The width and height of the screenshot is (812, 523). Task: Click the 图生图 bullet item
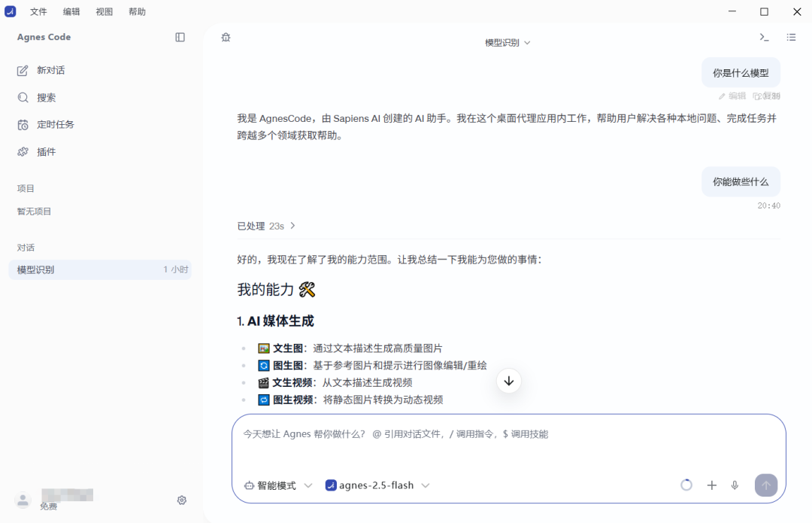point(372,366)
